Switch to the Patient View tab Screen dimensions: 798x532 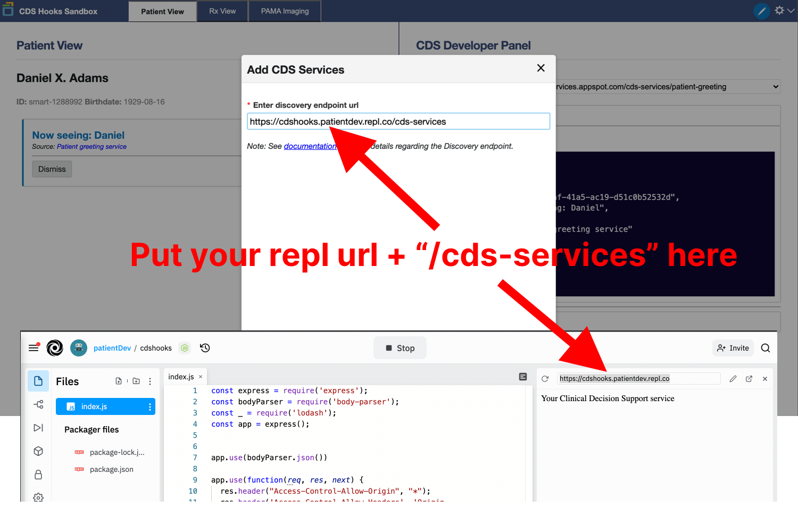(x=162, y=11)
